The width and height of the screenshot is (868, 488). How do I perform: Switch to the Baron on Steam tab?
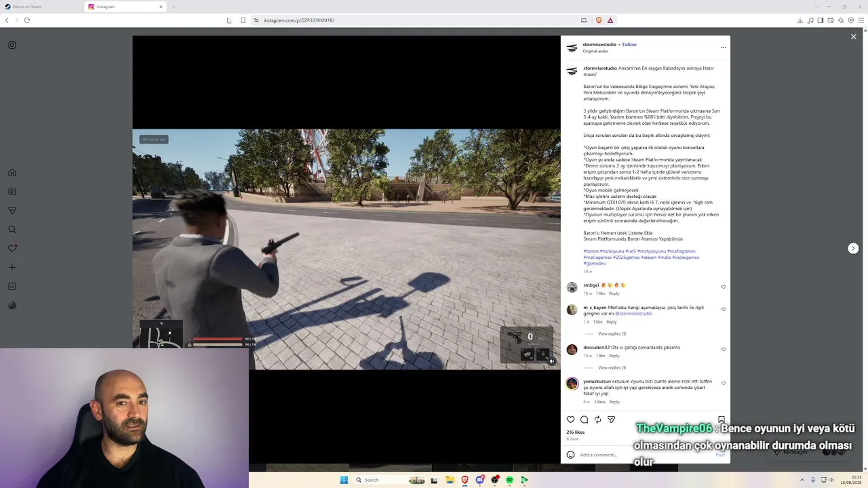[x=41, y=7]
